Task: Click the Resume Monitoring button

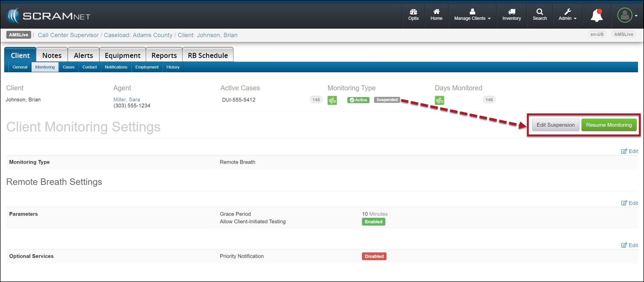Action: click(x=609, y=125)
